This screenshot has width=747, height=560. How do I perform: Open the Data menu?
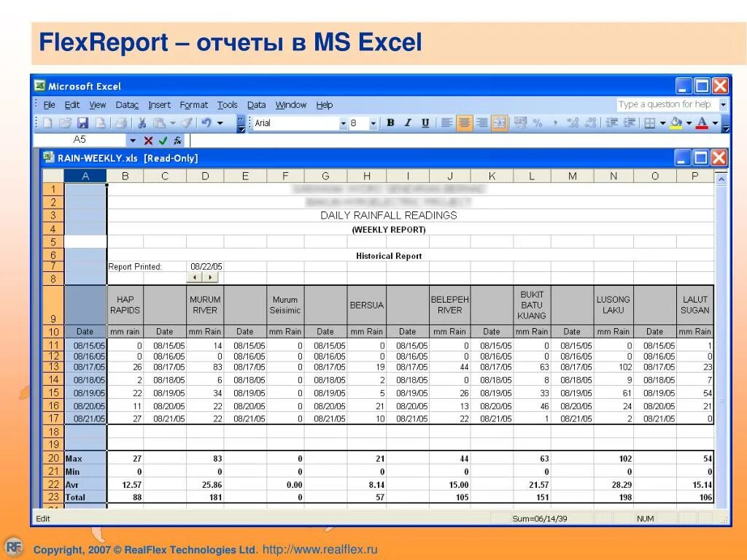coord(256,105)
